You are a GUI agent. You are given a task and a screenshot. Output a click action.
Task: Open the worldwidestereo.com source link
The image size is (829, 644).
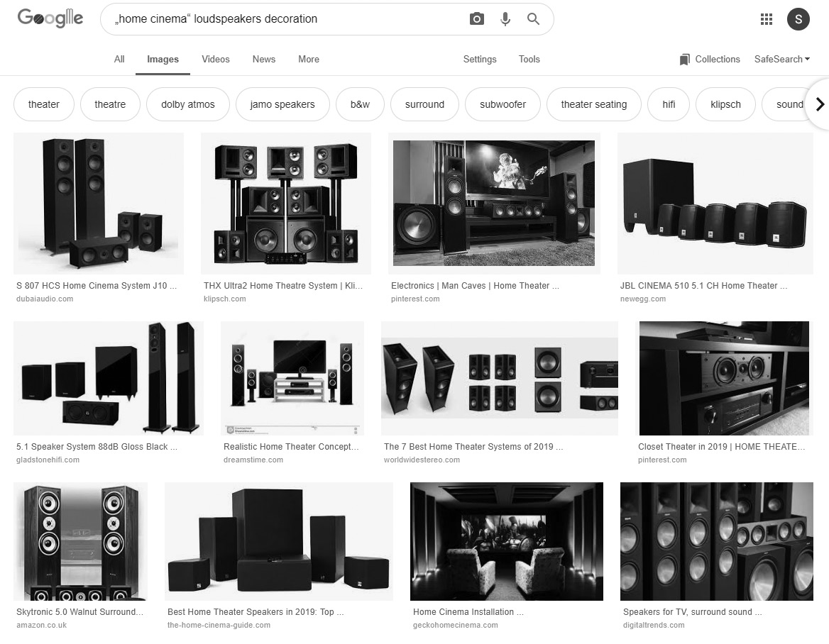422,460
